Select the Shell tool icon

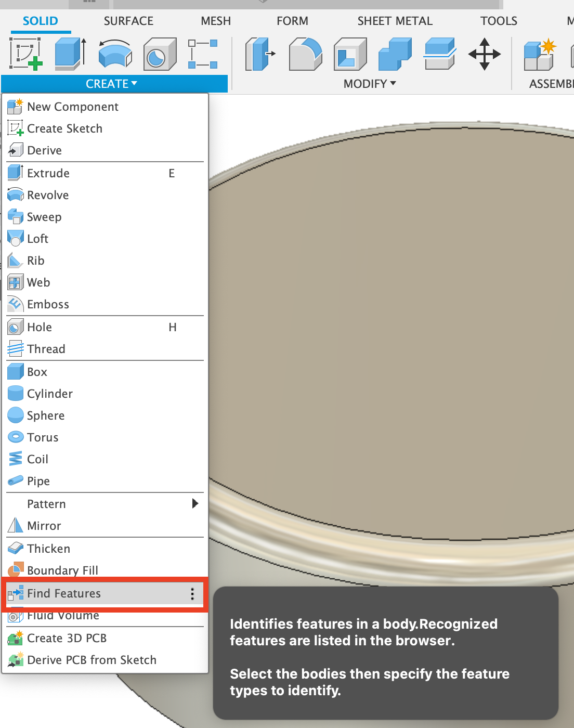point(349,54)
